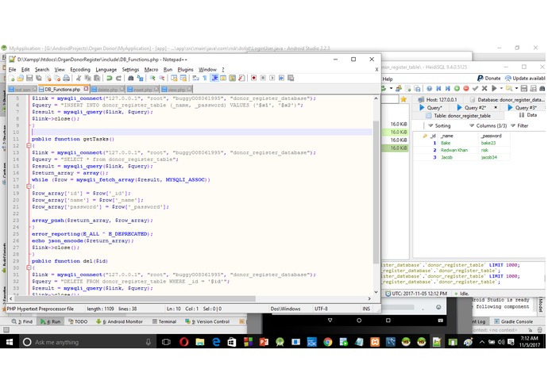
Task: Toggle the Indent guide icon in Notepad++
Action: [214, 78]
